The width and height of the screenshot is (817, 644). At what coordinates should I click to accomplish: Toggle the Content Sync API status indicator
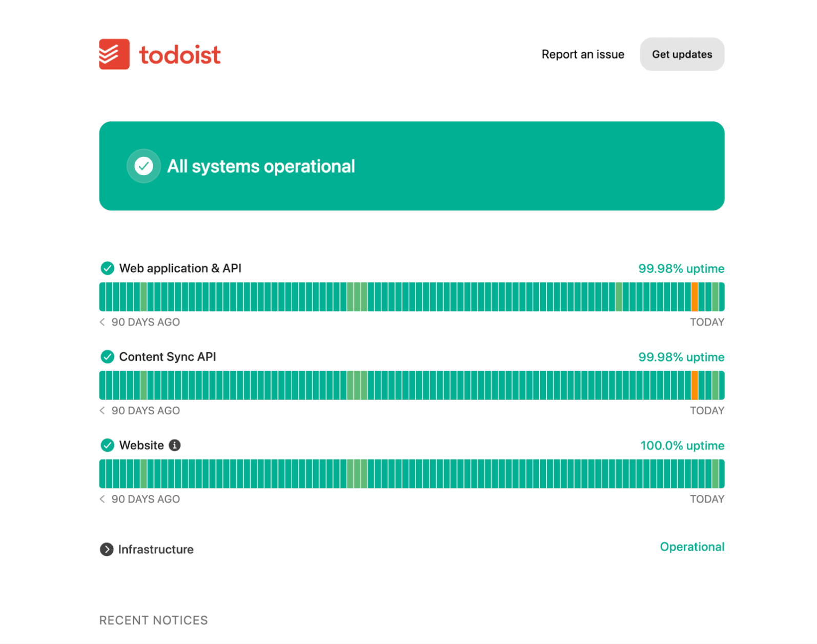(x=108, y=357)
